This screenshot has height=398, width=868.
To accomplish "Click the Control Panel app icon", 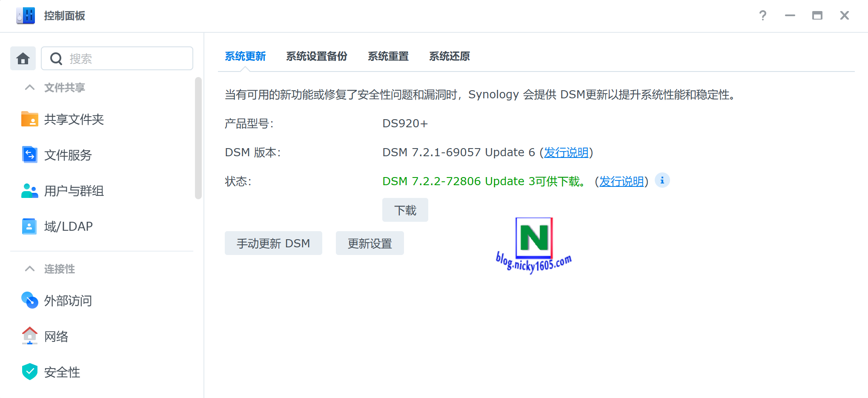I will (26, 16).
